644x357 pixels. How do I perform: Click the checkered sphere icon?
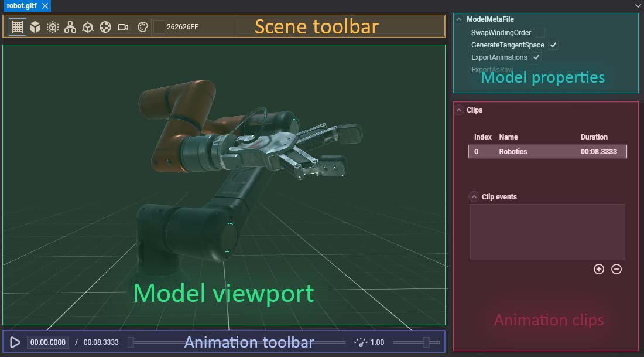pyautogui.click(x=105, y=27)
